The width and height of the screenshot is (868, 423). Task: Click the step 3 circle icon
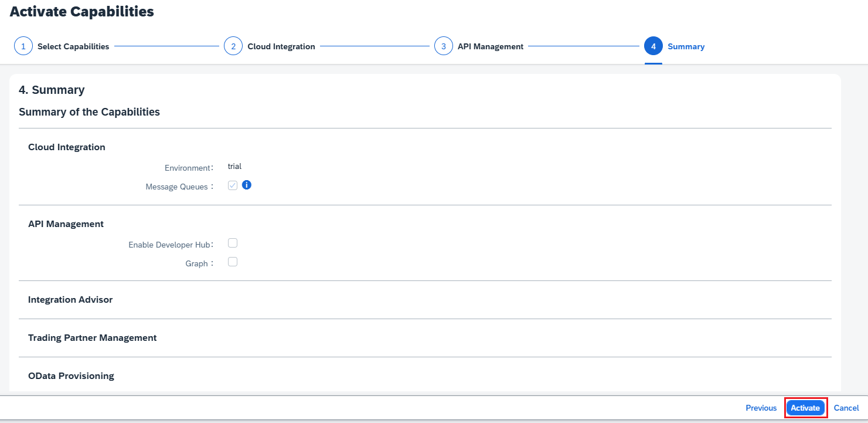[x=444, y=46]
